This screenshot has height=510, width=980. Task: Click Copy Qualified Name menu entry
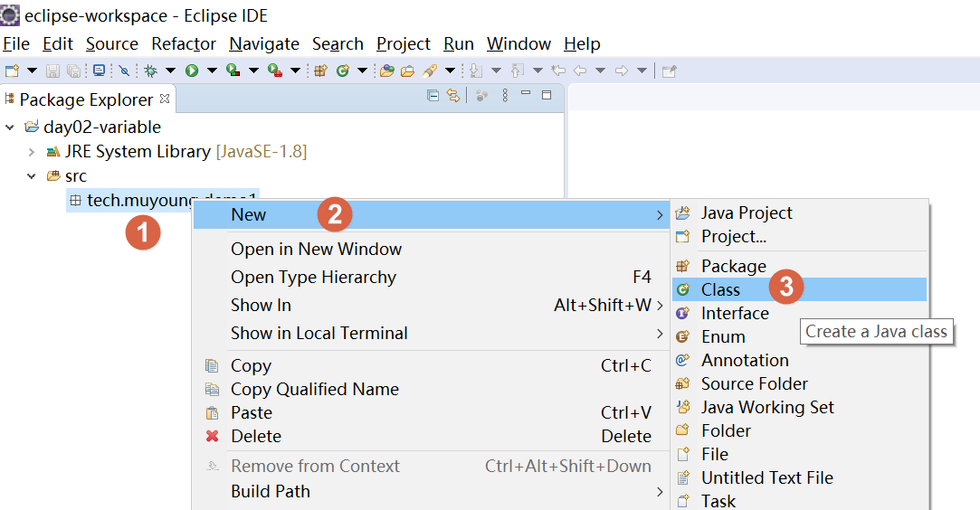pos(314,389)
